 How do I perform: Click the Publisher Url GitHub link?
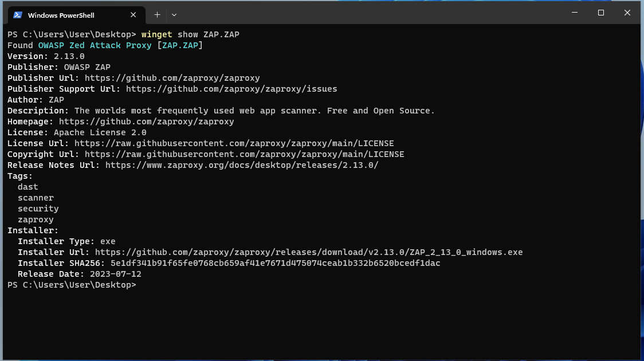pyautogui.click(x=172, y=78)
